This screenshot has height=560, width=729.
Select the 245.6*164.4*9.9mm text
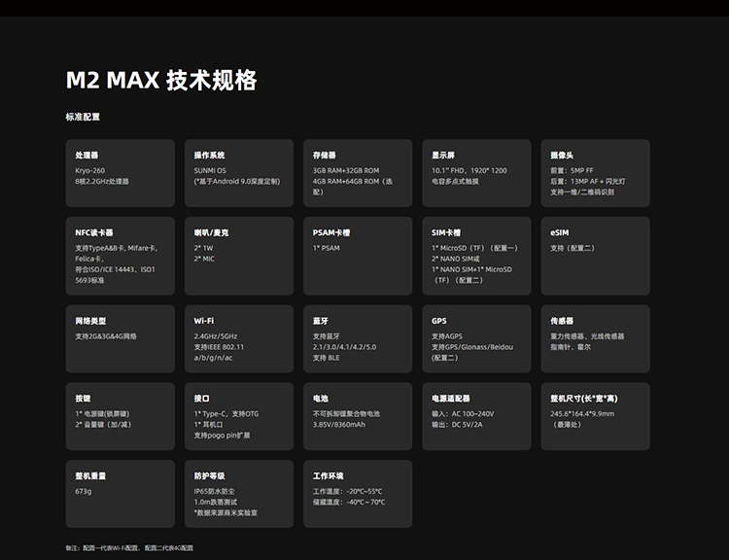coord(582,413)
